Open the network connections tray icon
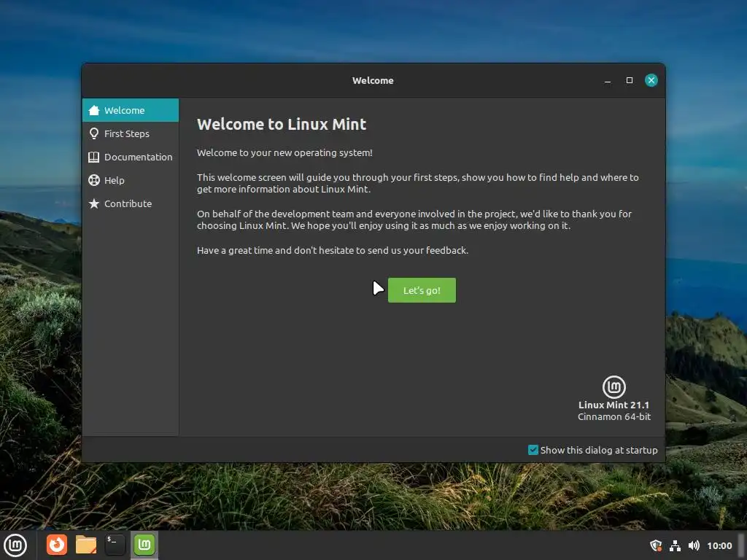747x560 pixels. (675, 545)
